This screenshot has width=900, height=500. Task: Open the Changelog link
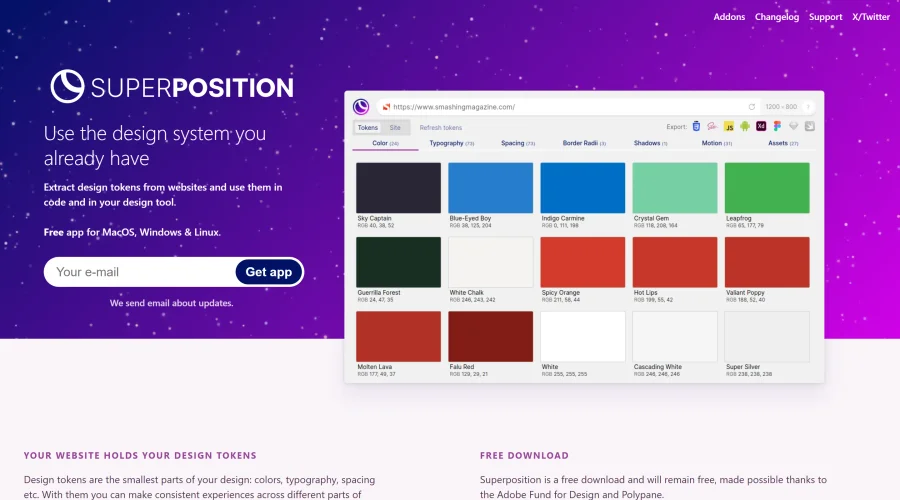[777, 17]
